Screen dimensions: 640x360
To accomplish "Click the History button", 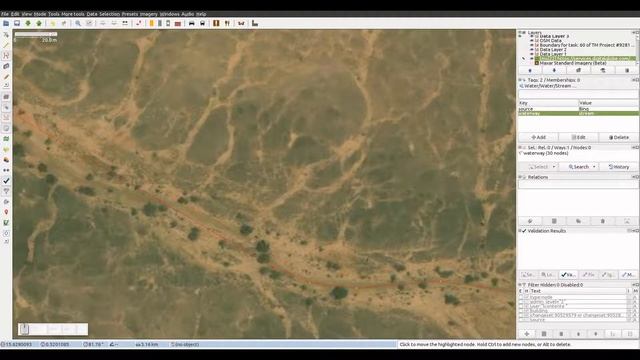I will (619, 167).
